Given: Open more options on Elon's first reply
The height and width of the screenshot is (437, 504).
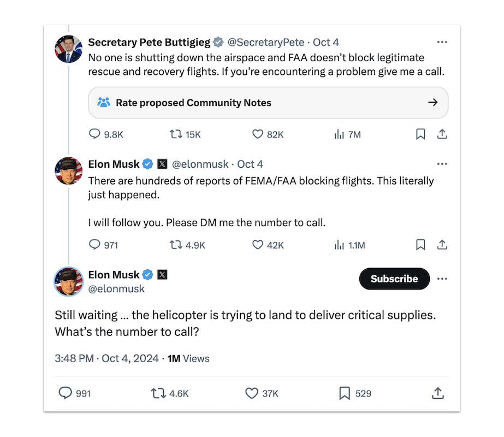Looking at the screenshot, I should [442, 163].
